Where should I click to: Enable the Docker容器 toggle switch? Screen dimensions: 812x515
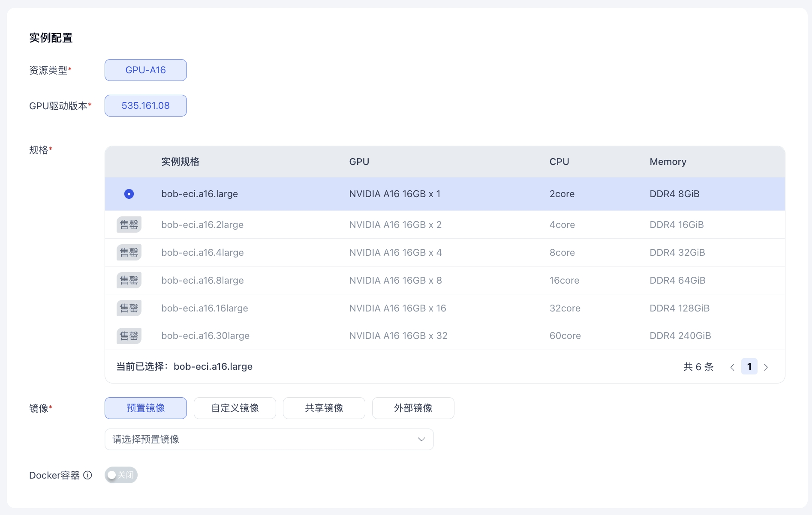point(121,475)
